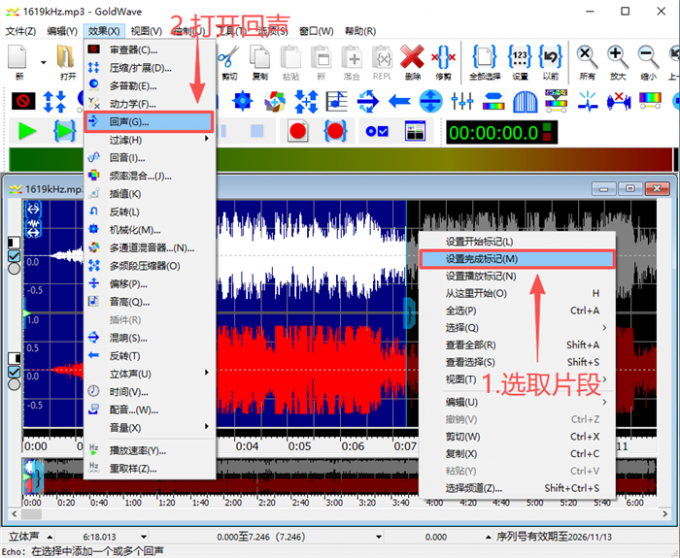Click the blue left-arrow Reverse effect icon

click(x=399, y=101)
